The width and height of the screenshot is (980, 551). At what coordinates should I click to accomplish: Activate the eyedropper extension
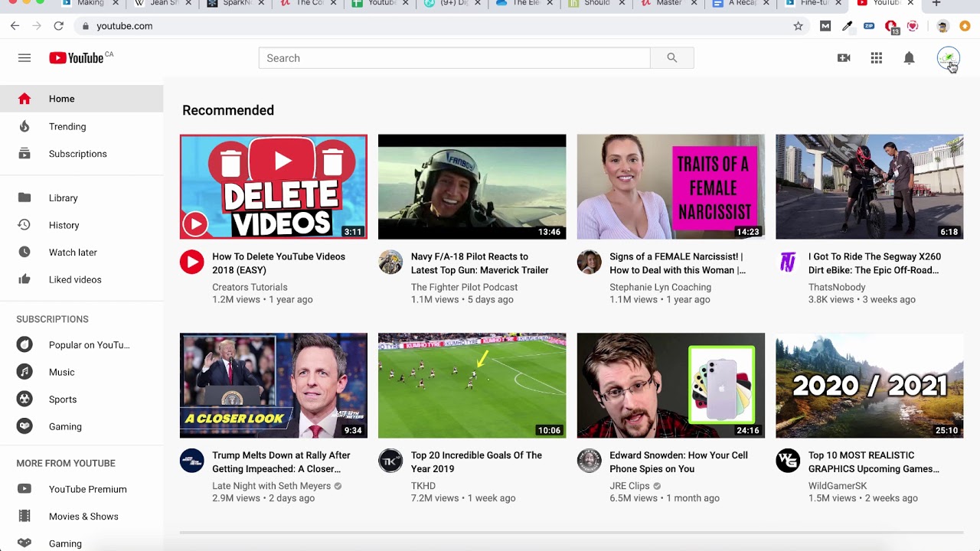click(x=847, y=26)
